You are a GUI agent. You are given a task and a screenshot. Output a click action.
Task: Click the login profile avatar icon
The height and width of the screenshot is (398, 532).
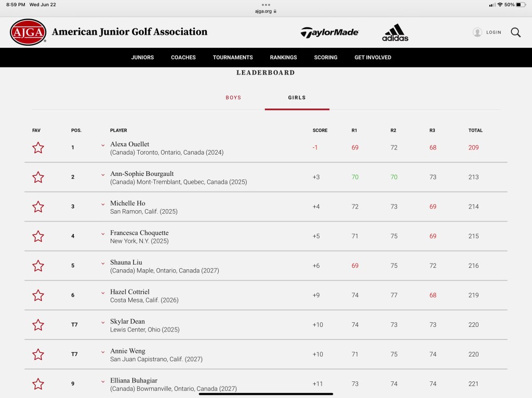pyautogui.click(x=477, y=32)
